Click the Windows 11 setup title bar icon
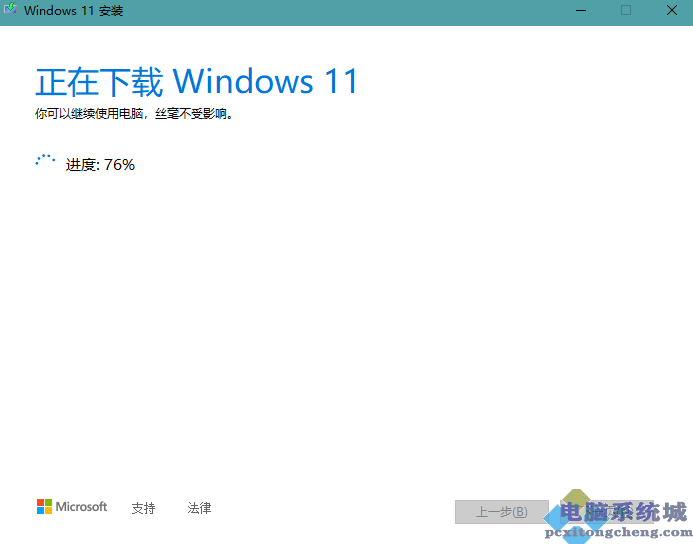The image size is (693, 544). click(10, 9)
